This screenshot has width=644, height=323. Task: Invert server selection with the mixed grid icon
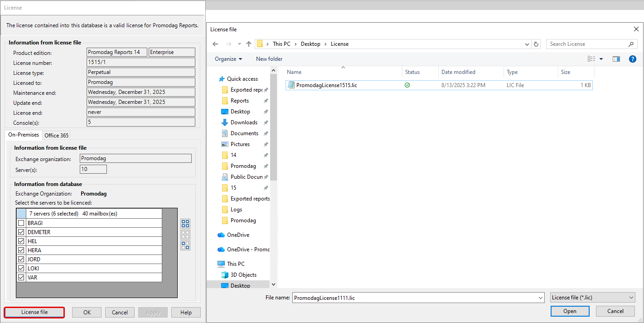coord(185,245)
